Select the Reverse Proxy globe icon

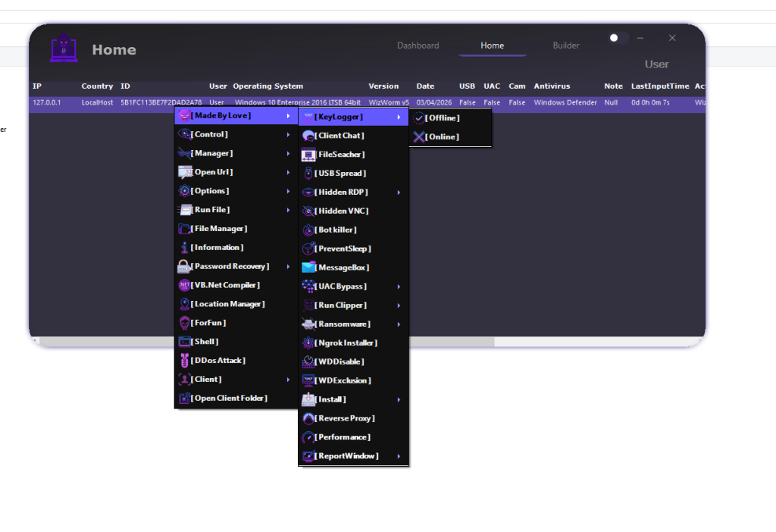(x=308, y=418)
